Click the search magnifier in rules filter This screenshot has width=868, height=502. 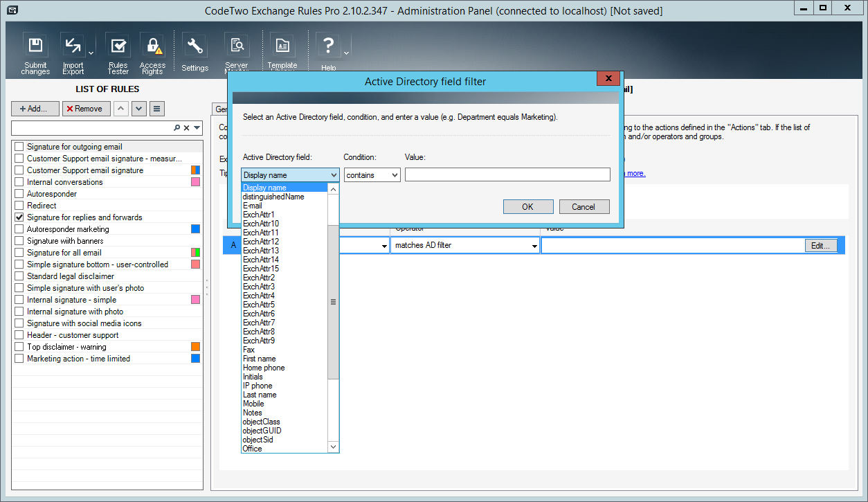tap(177, 128)
